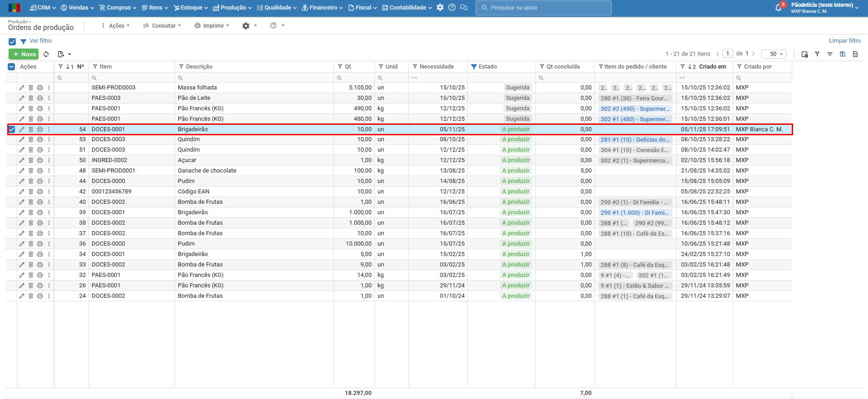Expand the Ações dropdown in the toolbar
The height and width of the screenshot is (399, 868).
[x=116, y=26]
